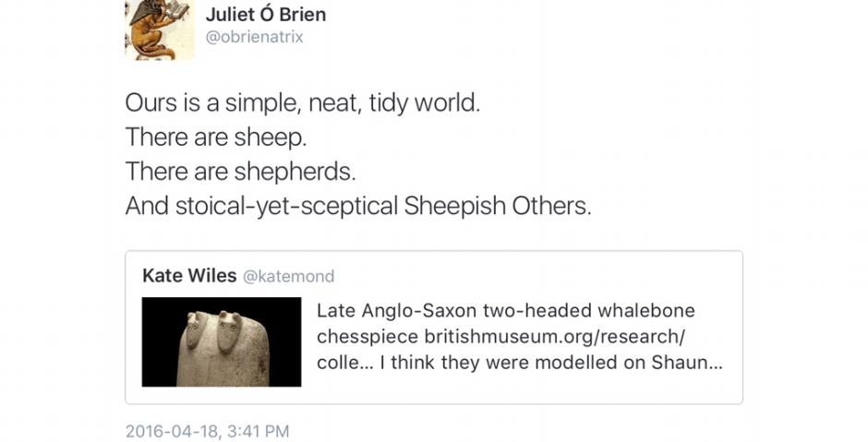Open Kate Wiles name in quoted tweet
Image resolution: width=868 pixels, height=442 pixels.
(x=189, y=276)
